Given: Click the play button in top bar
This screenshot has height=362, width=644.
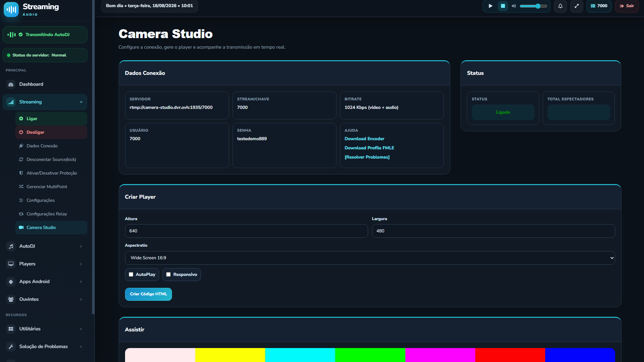Looking at the screenshot, I should [490, 6].
